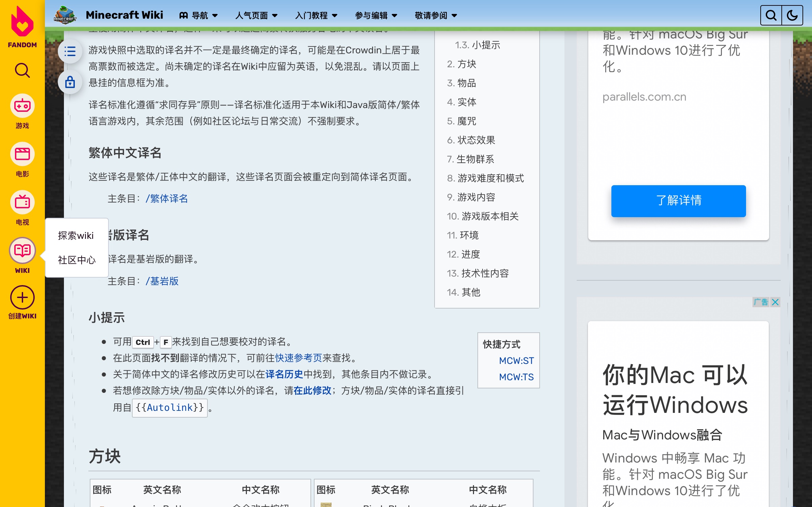Open the 游戏 games sidebar icon

22,106
